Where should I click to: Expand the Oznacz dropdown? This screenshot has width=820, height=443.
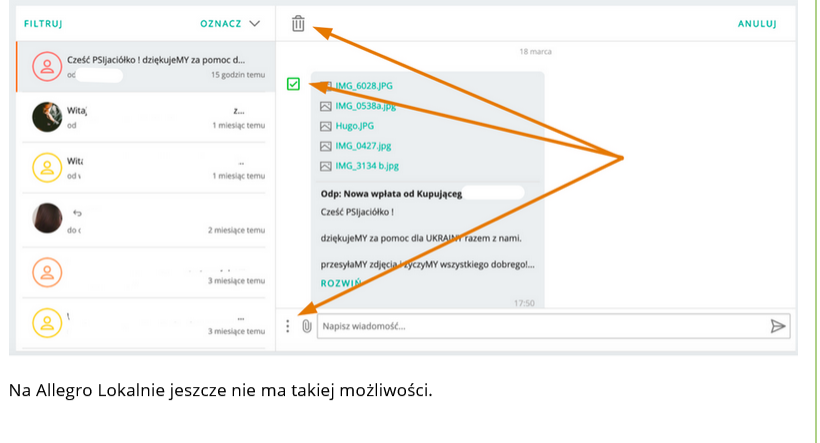point(230,23)
